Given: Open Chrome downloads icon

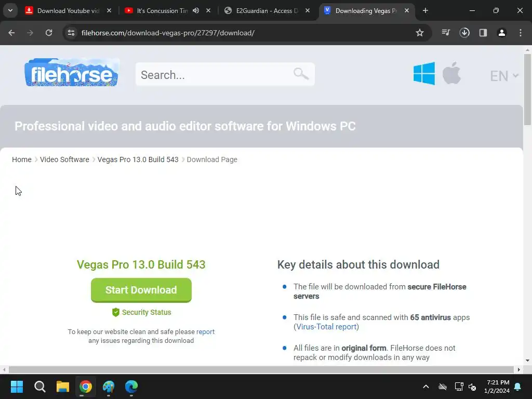Looking at the screenshot, I should pos(464,33).
